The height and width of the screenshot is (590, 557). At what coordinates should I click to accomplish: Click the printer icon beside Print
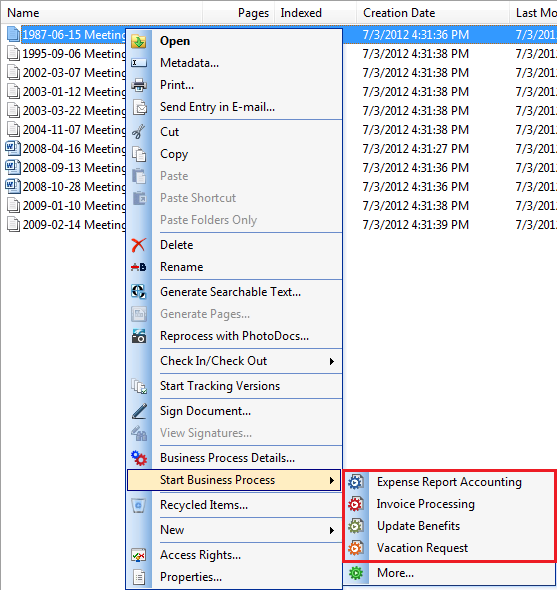coord(138,85)
